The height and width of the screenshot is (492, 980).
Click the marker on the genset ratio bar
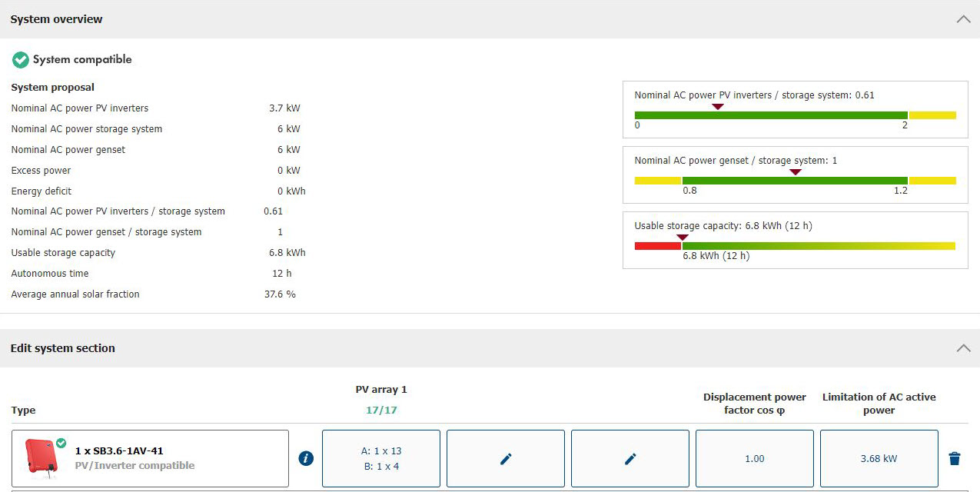coord(796,172)
